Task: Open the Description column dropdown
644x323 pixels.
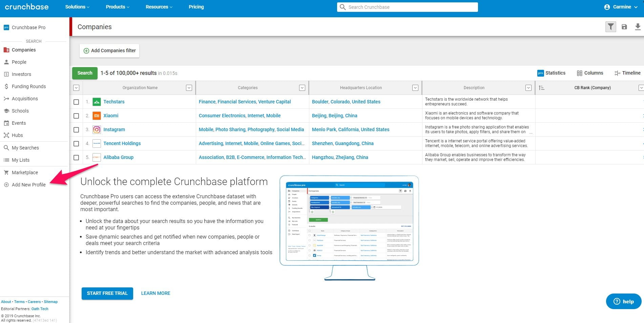Action: click(x=528, y=88)
